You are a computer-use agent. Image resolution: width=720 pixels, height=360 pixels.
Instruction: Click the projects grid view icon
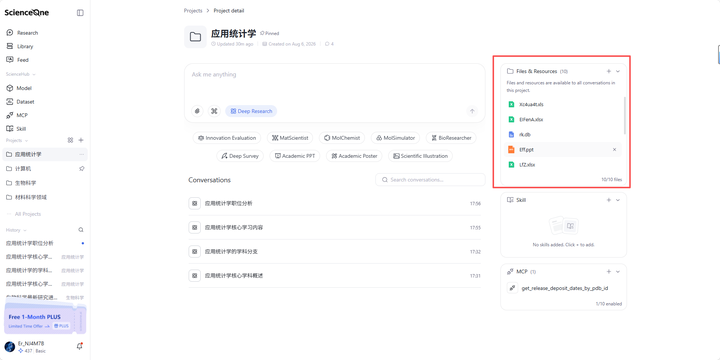[70, 140]
